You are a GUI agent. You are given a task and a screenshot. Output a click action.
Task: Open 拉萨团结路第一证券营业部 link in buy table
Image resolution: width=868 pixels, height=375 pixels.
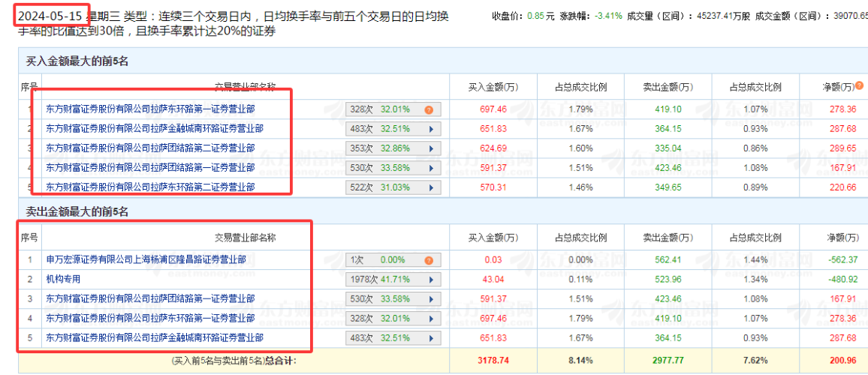tap(151, 167)
